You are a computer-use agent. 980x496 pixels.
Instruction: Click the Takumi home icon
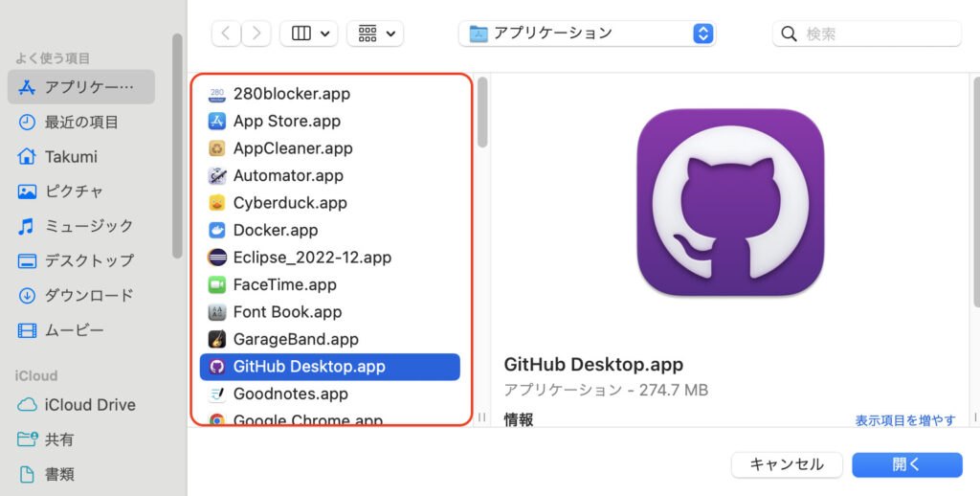pos(27,156)
